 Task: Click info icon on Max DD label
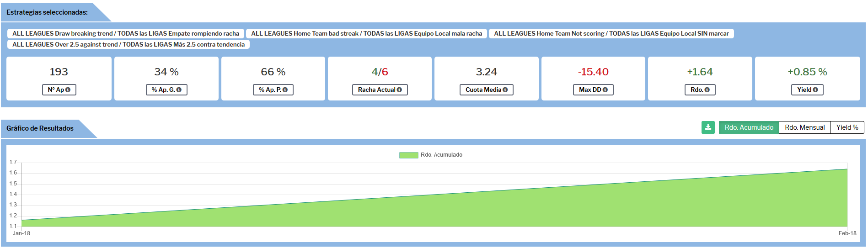click(x=605, y=90)
